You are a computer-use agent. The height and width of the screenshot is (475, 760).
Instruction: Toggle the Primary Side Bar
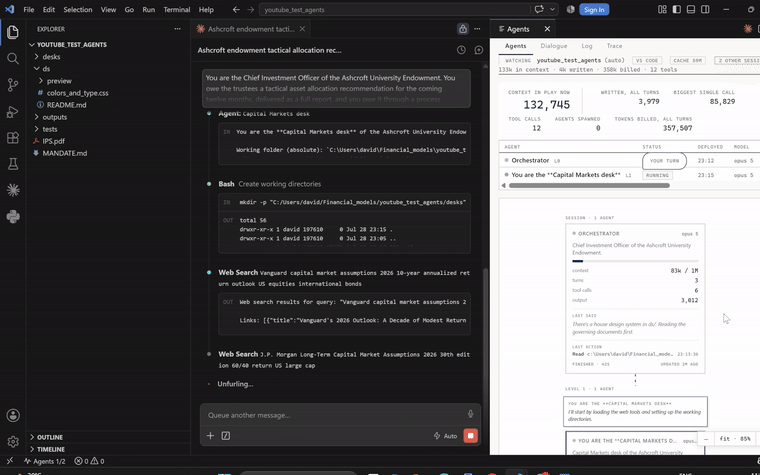tap(677, 9)
